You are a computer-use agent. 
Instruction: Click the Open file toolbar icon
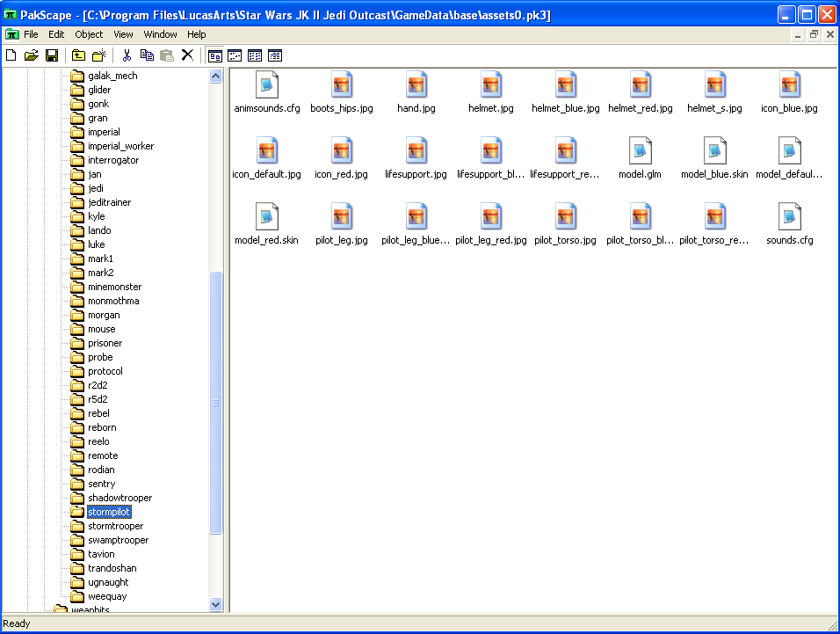tap(32, 55)
